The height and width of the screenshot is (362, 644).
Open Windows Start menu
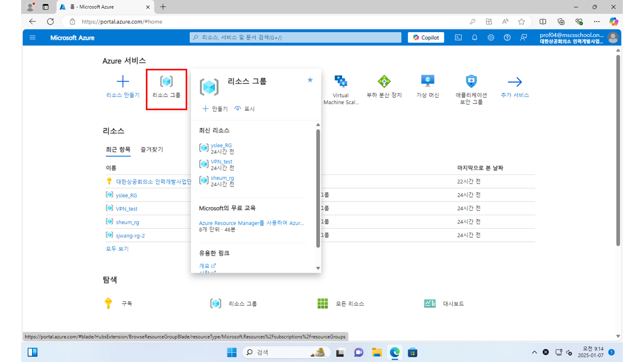232,352
